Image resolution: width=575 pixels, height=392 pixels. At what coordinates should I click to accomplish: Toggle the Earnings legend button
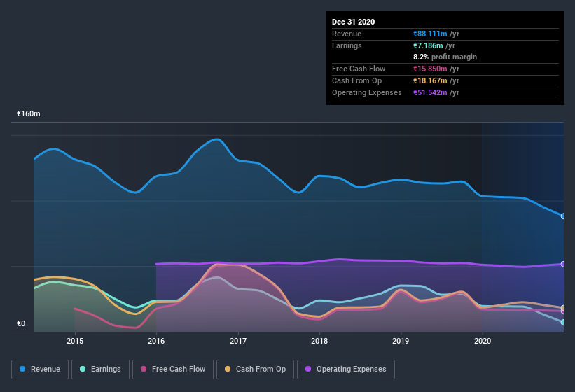point(100,370)
